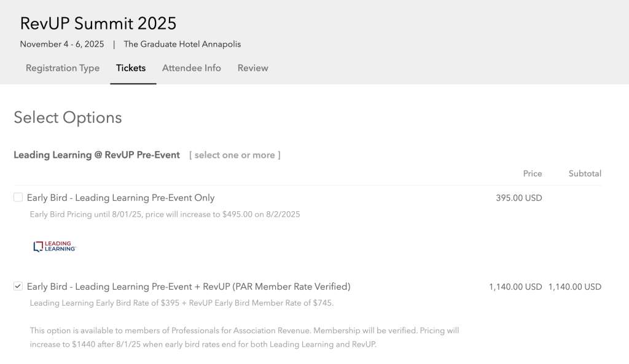Go to the Attendee Info tab

(191, 68)
